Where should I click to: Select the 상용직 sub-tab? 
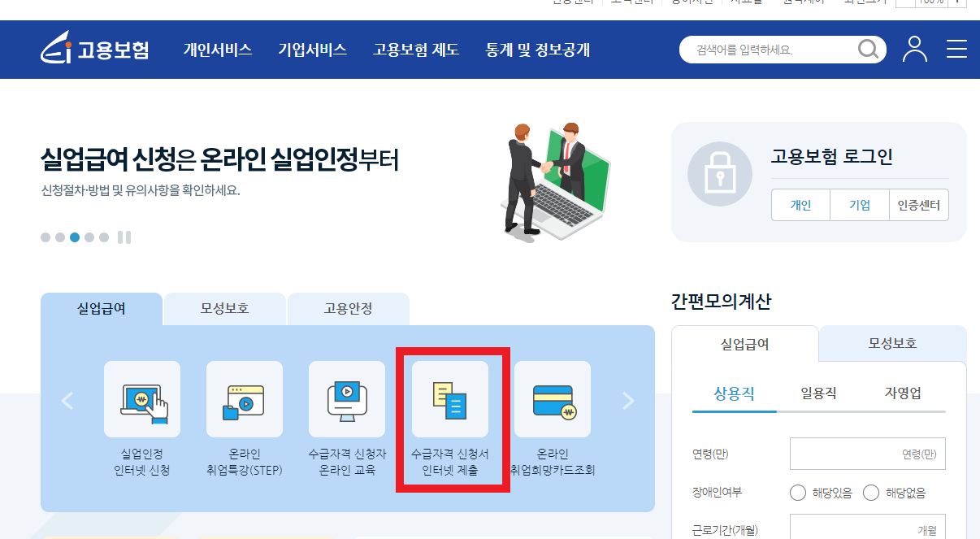tap(735, 393)
